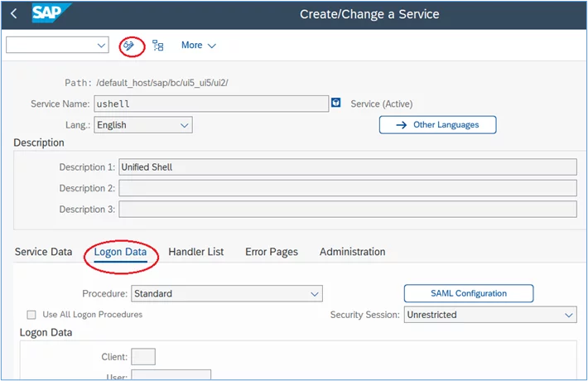This screenshot has width=588, height=381.
Task: Click the SAML Configuration button
Action: (469, 293)
